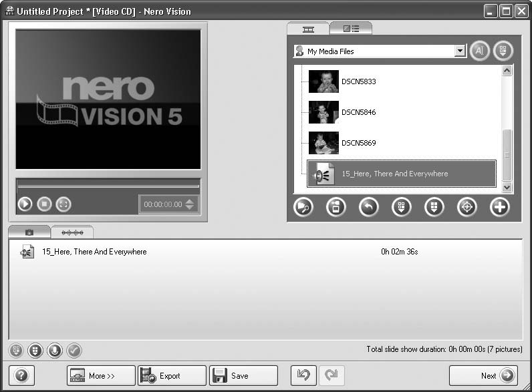Select the DSCN5846 thumbnail
Screen dimensions: 532x392
[323, 112]
